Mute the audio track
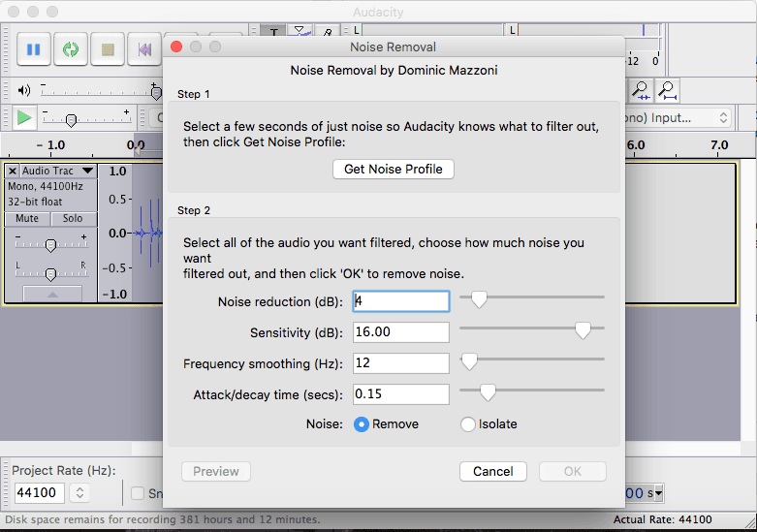757x532 pixels. pos(27,219)
